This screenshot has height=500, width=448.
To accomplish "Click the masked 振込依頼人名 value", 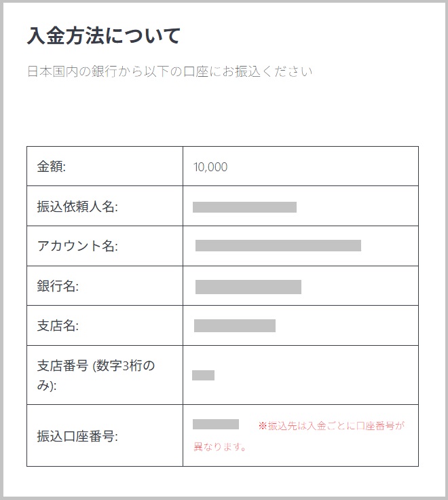I will tap(244, 207).
